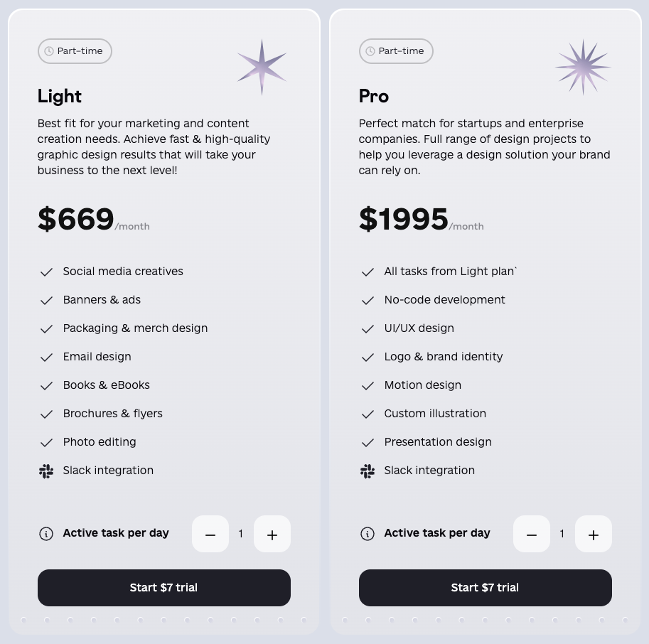Decrease active tasks on Pro plan

pyautogui.click(x=532, y=535)
